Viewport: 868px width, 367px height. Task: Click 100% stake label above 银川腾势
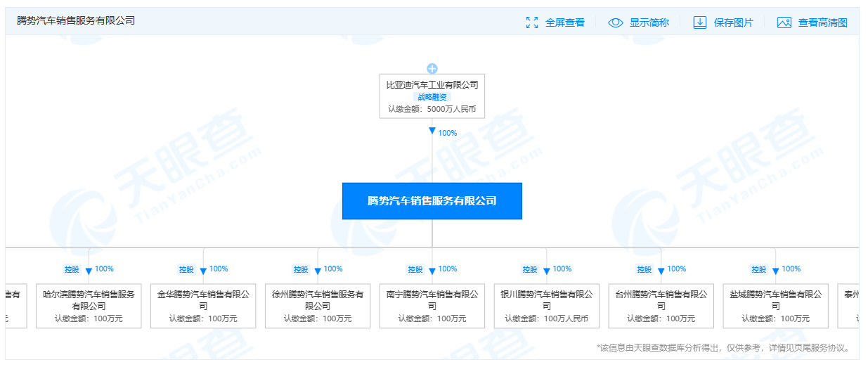pyautogui.click(x=562, y=269)
